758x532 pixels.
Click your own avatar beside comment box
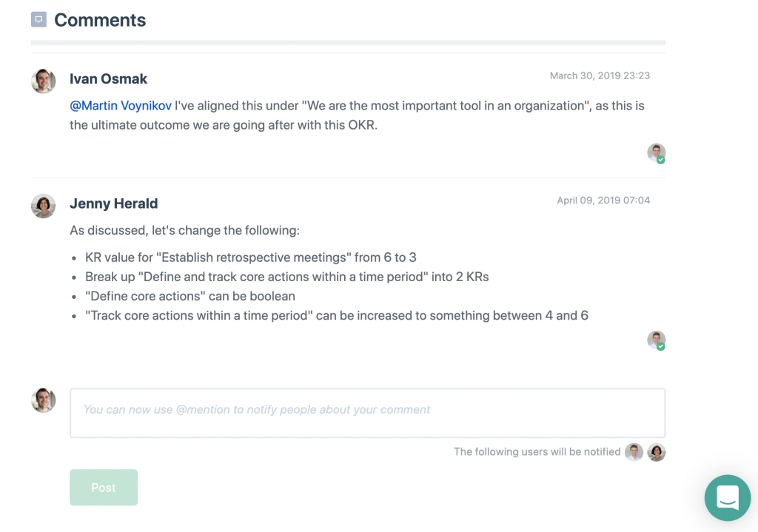tap(44, 400)
